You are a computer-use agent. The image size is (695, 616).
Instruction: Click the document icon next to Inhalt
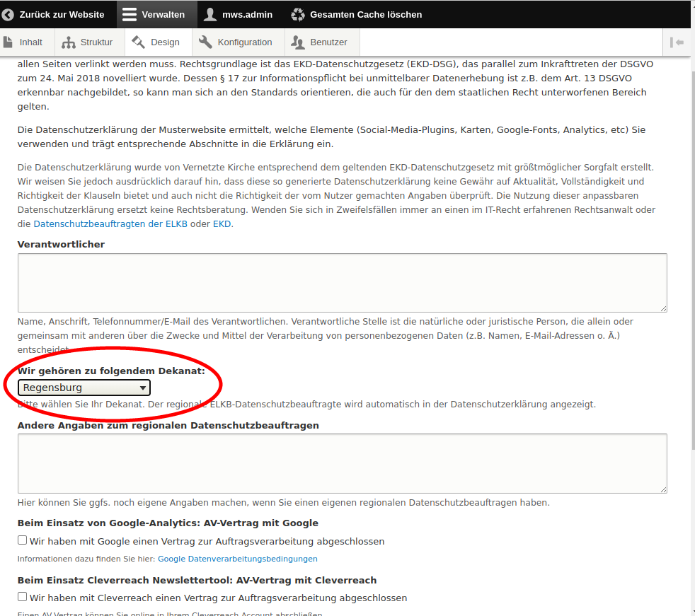[x=8, y=42]
